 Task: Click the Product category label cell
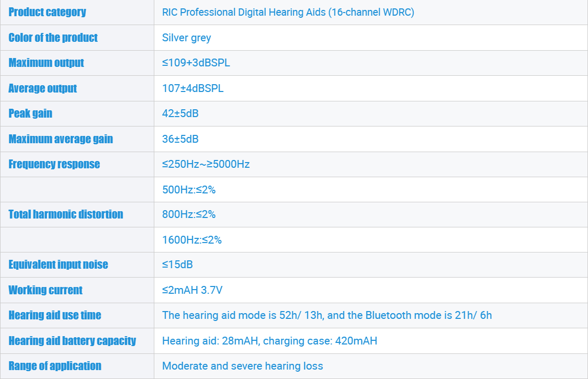(x=77, y=13)
